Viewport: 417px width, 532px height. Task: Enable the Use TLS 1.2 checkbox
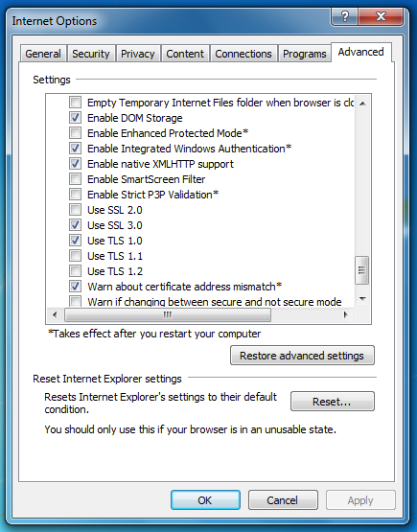coord(75,271)
